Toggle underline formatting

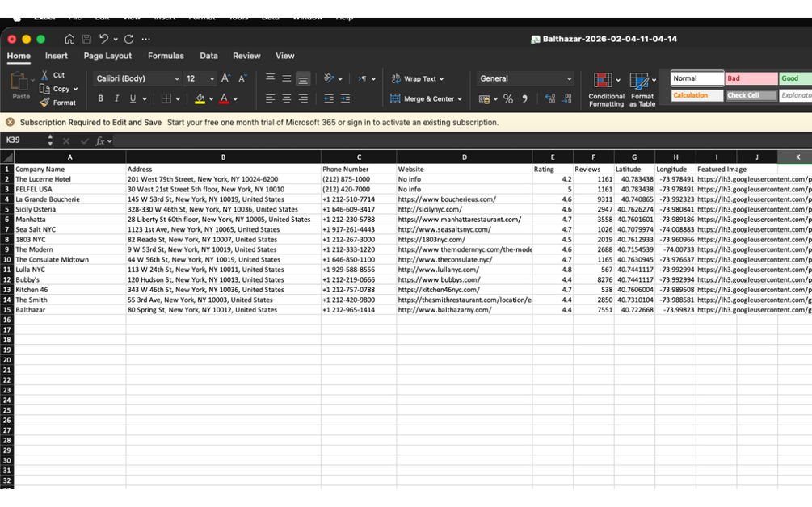[x=133, y=98]
